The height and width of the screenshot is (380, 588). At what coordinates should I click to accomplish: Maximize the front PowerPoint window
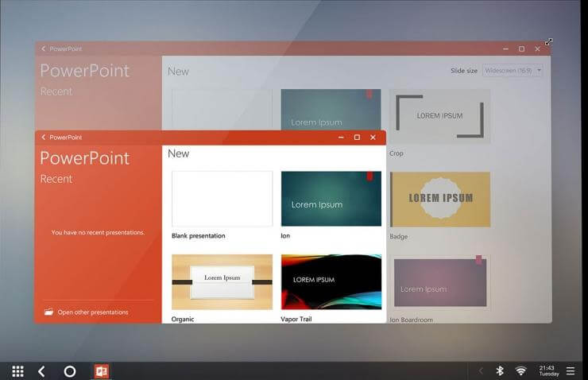pyautogui.click(x=357, y=138)
